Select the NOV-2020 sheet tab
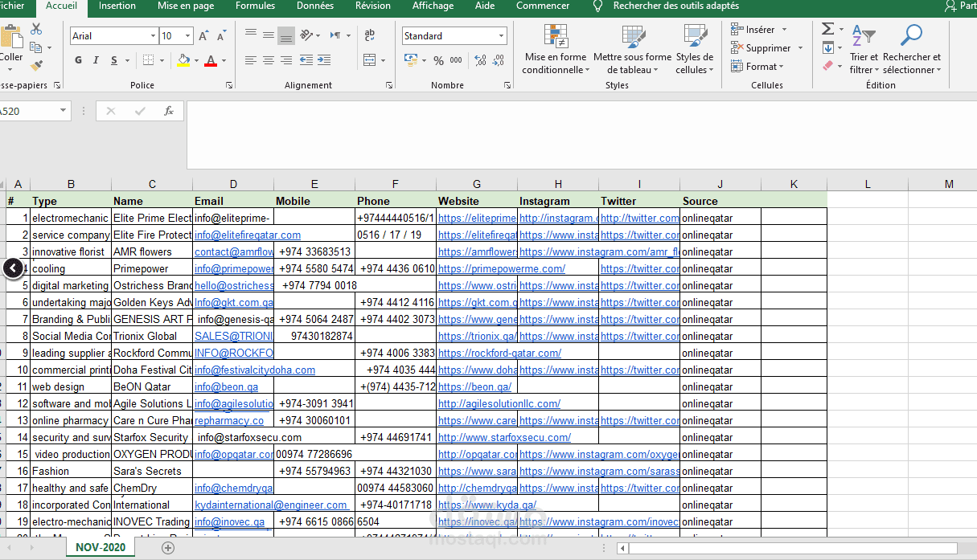This screenshot has height=560, width=977. point(101,547)
